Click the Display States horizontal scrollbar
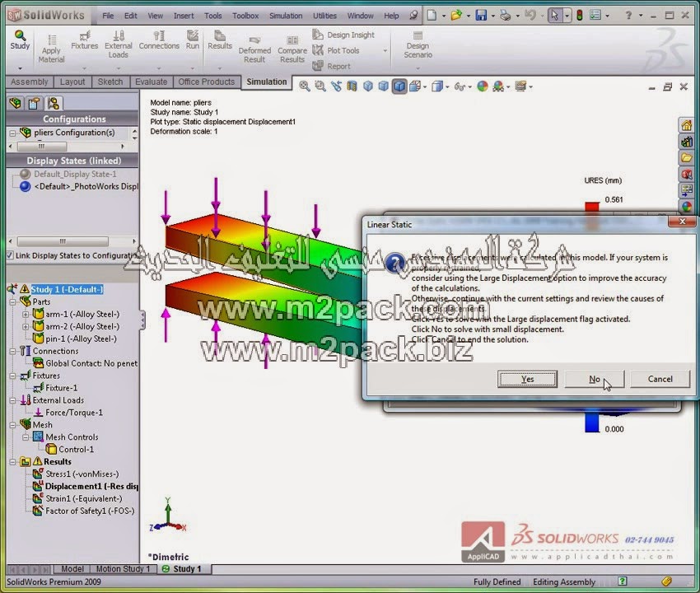 pos(72,241)
